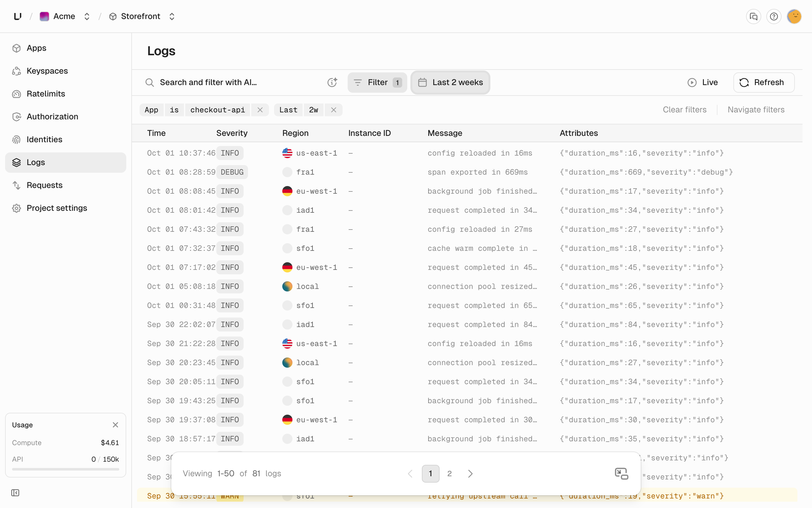
Task: Click Navigate filters
Action: pyautogui.click(x=756, y=110)
